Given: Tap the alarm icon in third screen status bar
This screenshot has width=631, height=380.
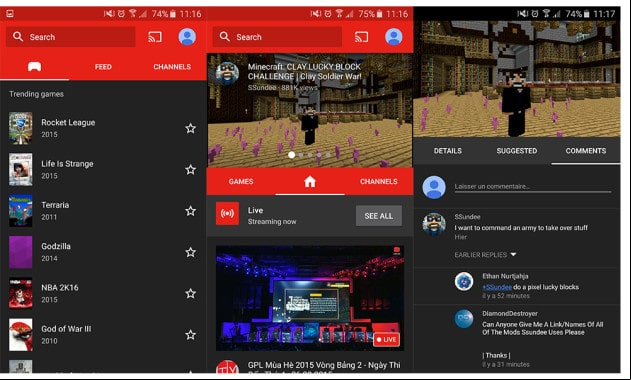Looking at the screenshot, I should point(534,14).
